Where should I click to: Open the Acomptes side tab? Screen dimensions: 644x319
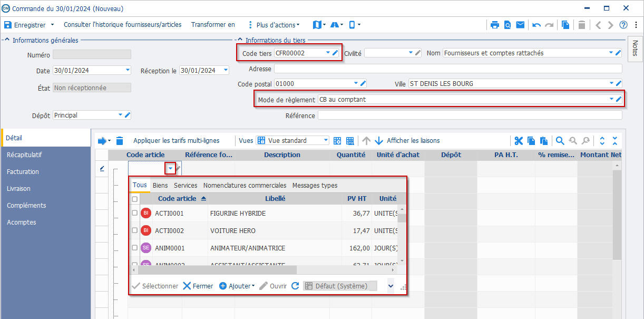coord(45,223)
